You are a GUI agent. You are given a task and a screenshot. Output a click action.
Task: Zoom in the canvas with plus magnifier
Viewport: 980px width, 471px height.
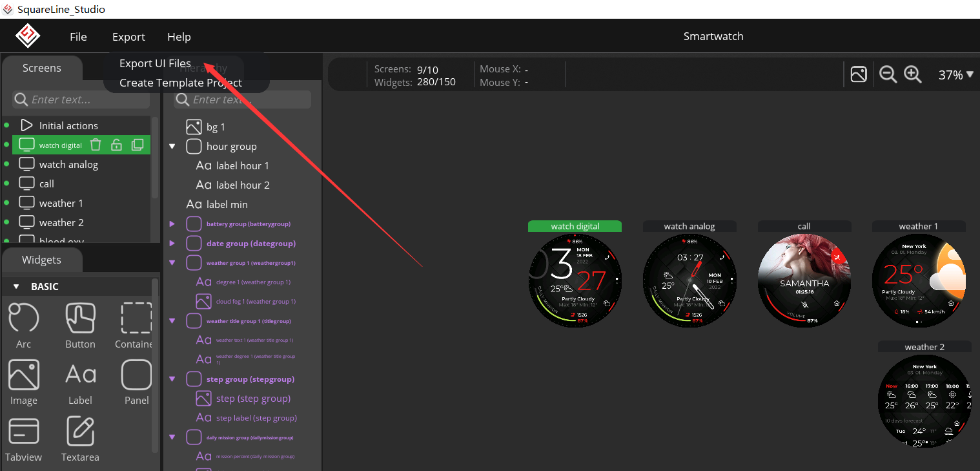tap(912, 74)
